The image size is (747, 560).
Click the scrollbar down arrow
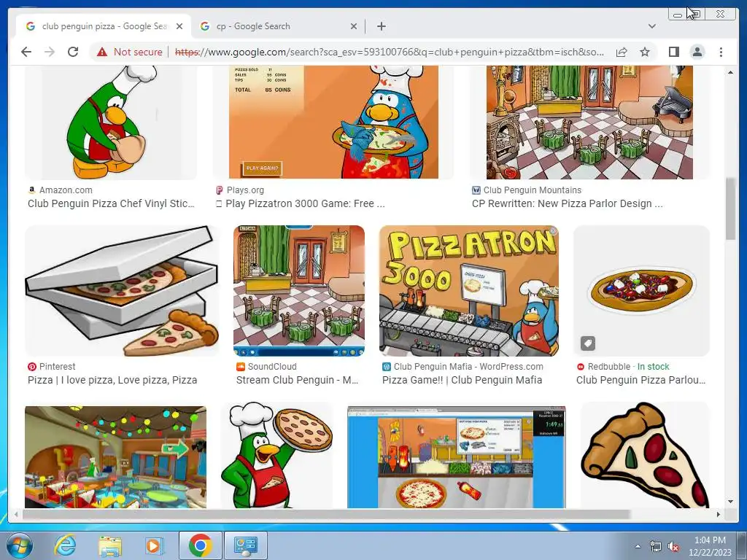(730, 502)
